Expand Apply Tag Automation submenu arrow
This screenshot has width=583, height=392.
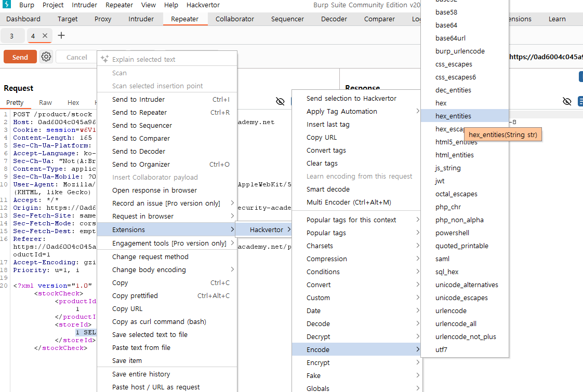coord(418,111)
